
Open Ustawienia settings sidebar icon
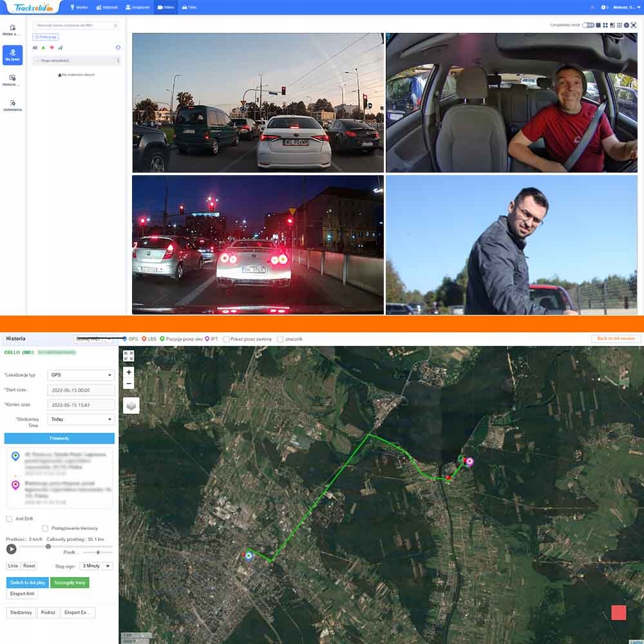pyautogui.click(x=12, y=105)
